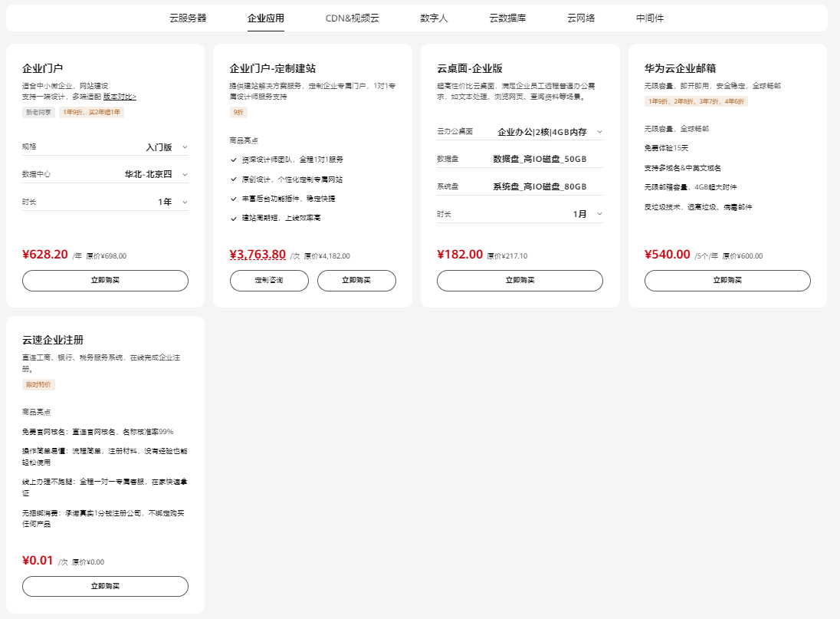Switch to the 中间件 tab
840x619 pixels.
(x=650, y=18)
